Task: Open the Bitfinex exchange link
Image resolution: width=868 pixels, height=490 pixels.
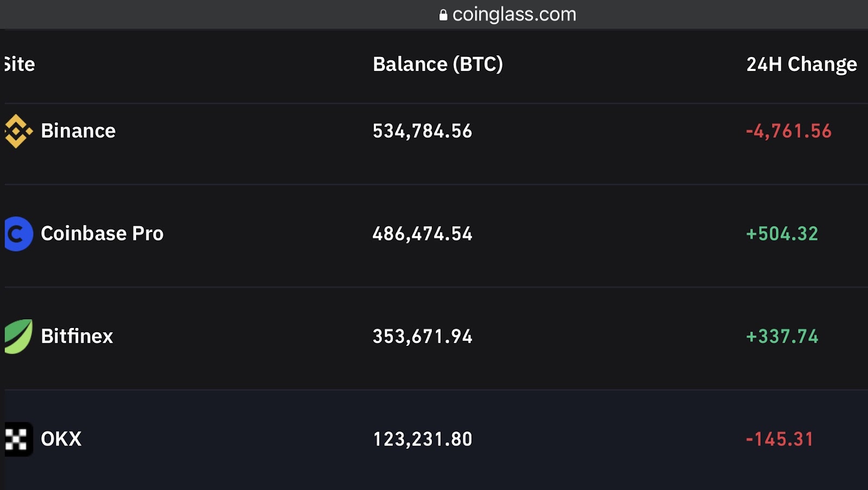Action: click(x=77, y=337)
